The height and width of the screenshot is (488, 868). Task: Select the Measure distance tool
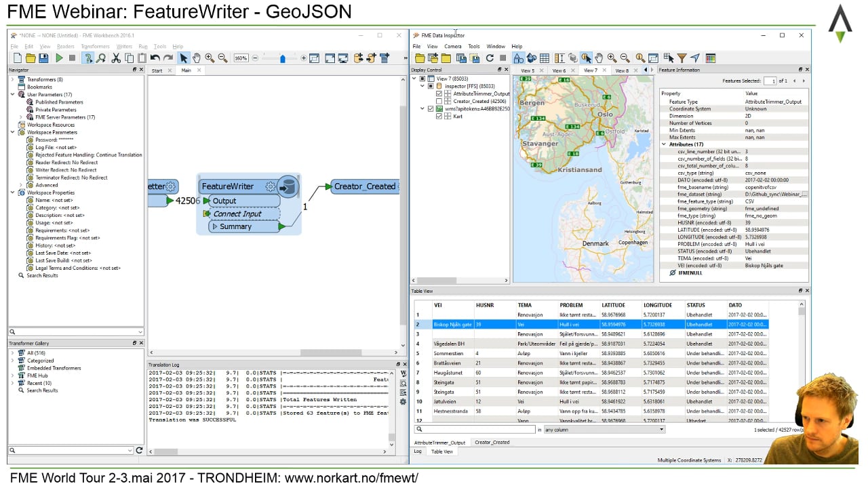point(559,58)
